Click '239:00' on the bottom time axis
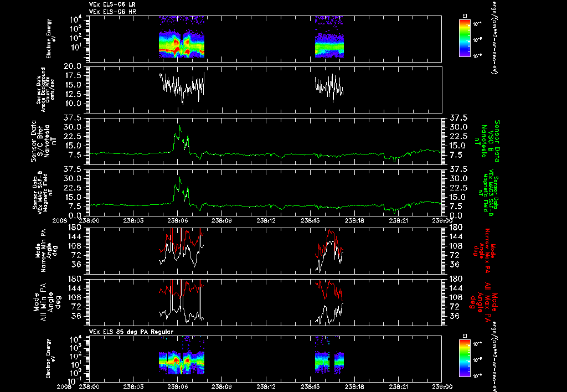The image size is (567, 392). pos(442,386)
